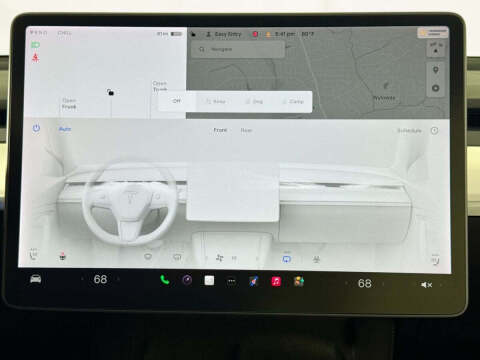Increase passenger temperature with right arrow

383,284
